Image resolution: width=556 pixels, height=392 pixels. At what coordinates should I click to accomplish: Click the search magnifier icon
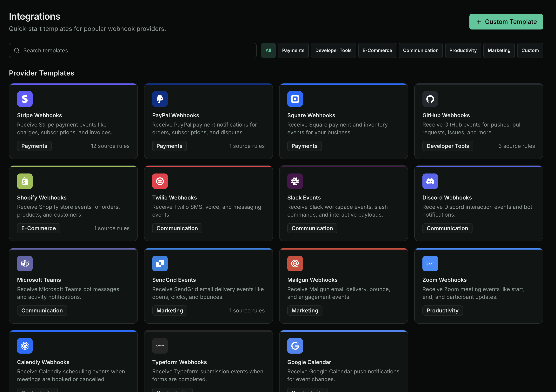[x=17, y=50]
